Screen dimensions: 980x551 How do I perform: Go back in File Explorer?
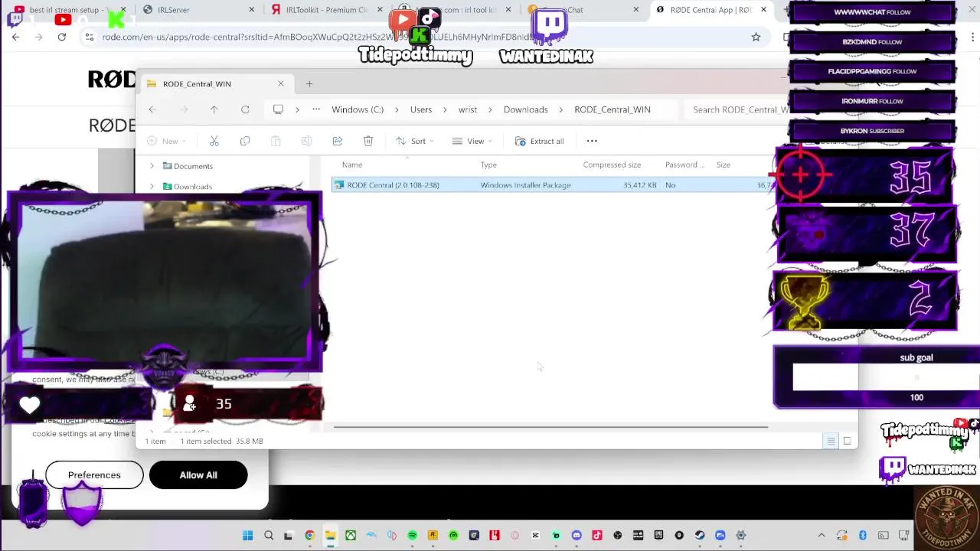152,109
